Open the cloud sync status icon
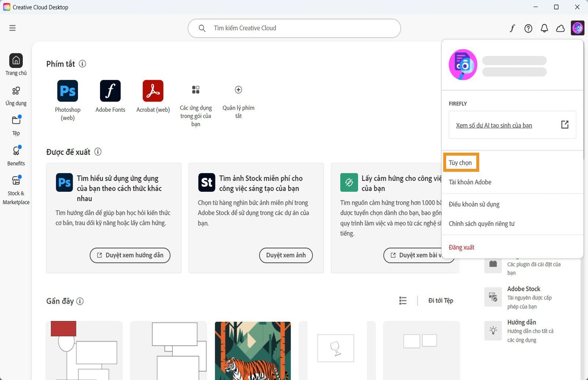 [560, 28]
